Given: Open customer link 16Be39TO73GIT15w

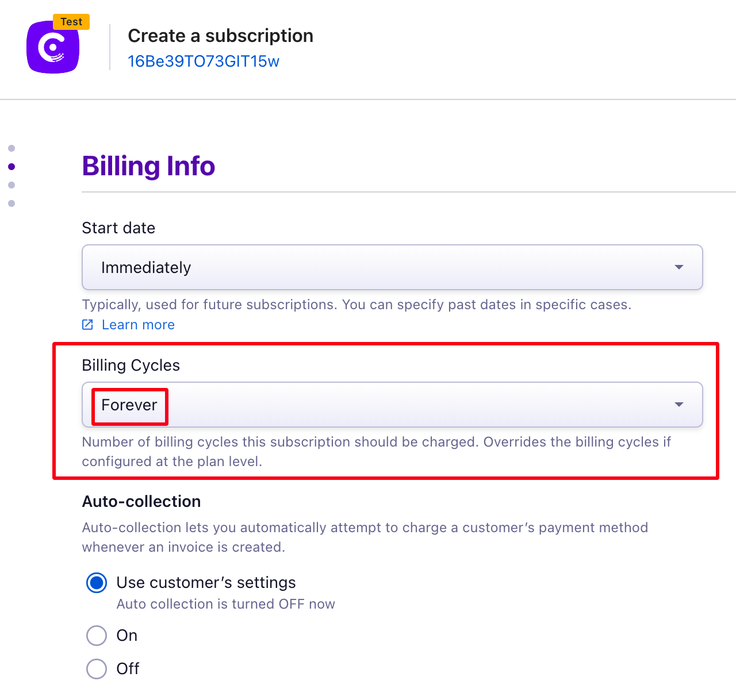Looking at the screenshot, I should tap(203, 61).
